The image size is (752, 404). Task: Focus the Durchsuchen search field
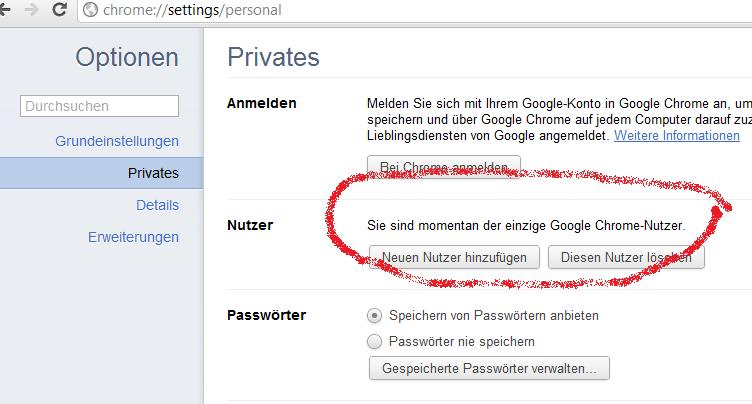[99, 106]
